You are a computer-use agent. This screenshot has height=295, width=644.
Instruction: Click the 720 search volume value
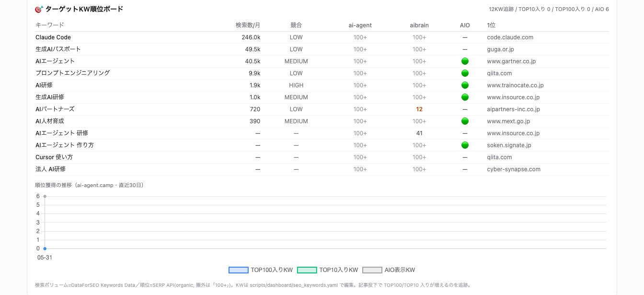255,109
